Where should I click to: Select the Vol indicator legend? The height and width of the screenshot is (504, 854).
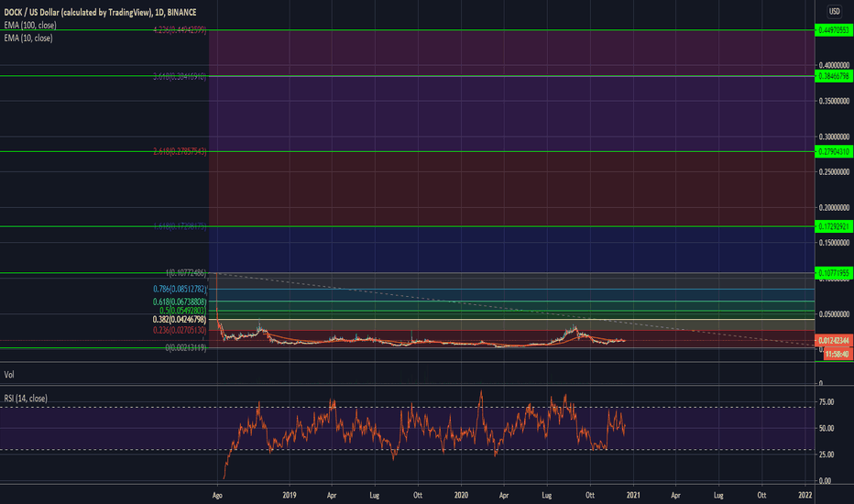[9, 375]
